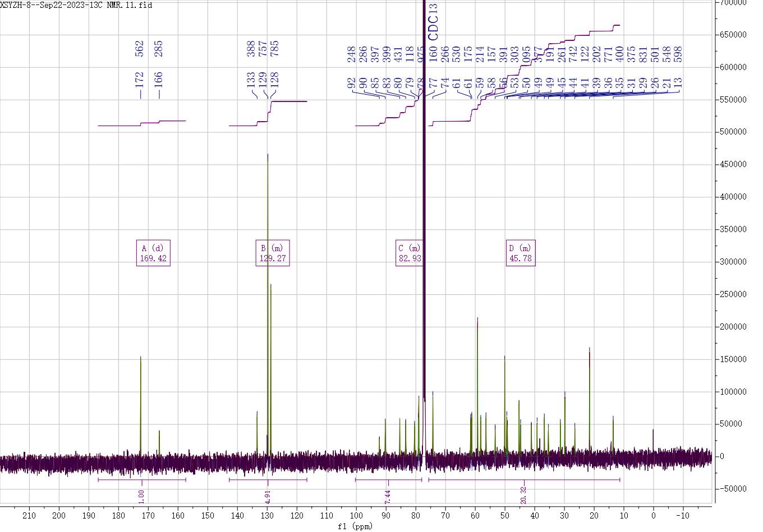Image resolution: width=763 pixels, height=532 pixels.
Task: Select the peak label 133
Action: click(251, 78)
